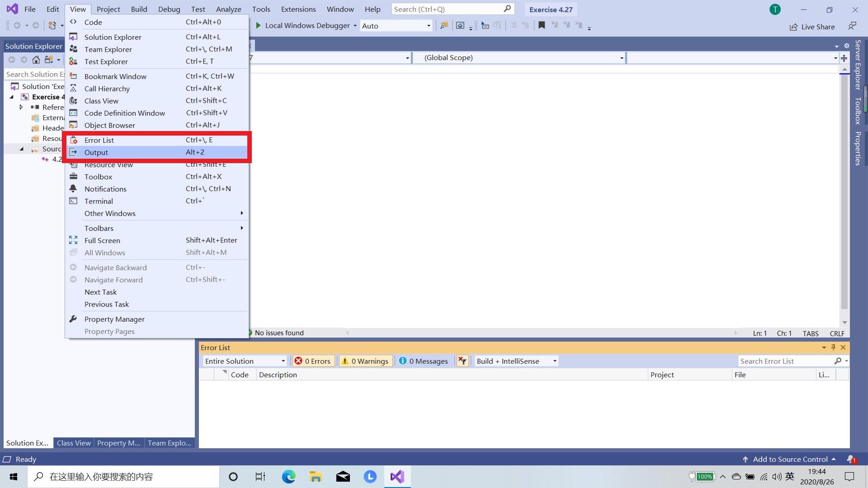
Task: Click Add to Source Control
Action: pos(790,459)
